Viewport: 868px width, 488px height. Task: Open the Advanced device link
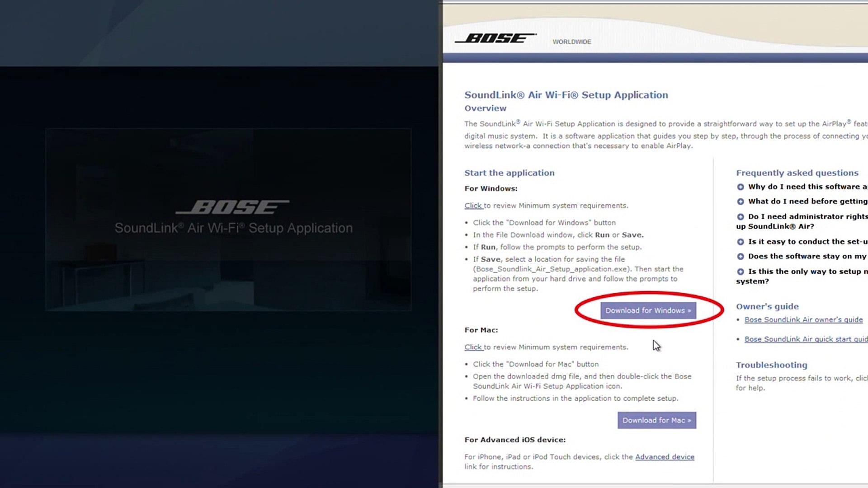pyautogui.click(x=665, y=457)
